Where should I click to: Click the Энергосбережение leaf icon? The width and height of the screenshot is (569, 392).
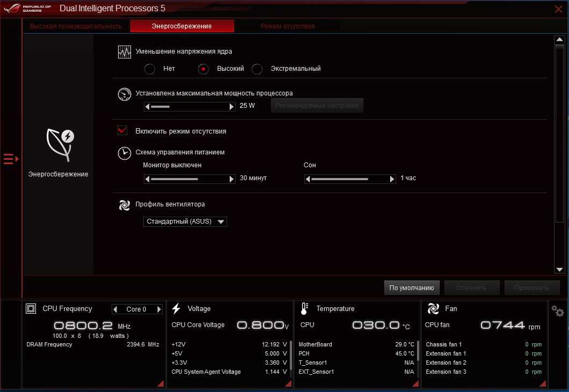pos(59,144)
